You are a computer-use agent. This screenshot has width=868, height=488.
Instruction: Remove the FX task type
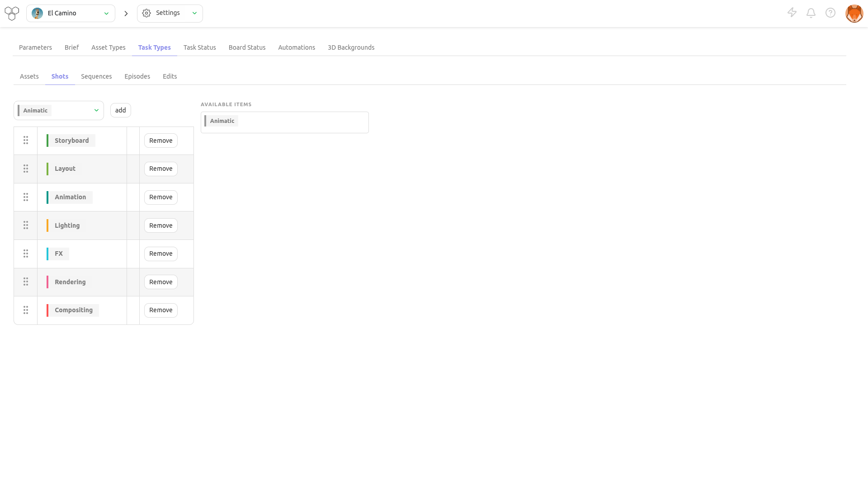161,253
